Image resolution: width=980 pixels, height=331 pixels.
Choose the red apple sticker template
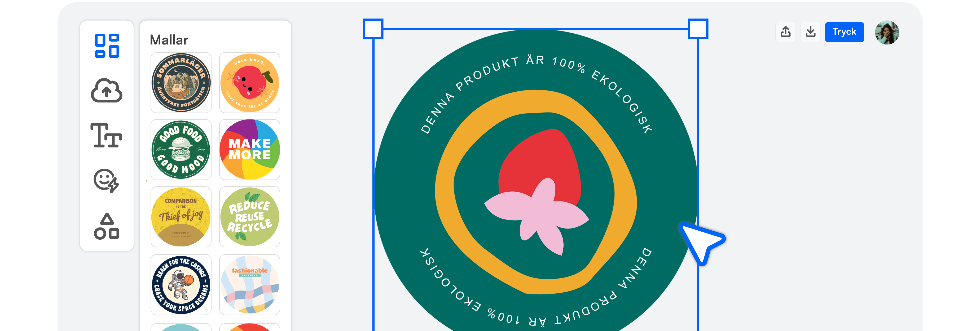[249, 83]
